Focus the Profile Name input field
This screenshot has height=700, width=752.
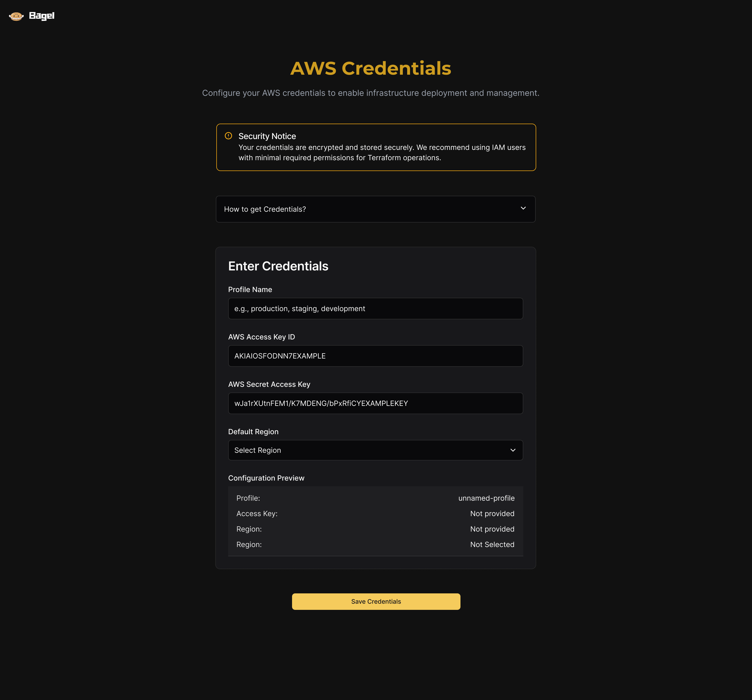tap(376, 309)
